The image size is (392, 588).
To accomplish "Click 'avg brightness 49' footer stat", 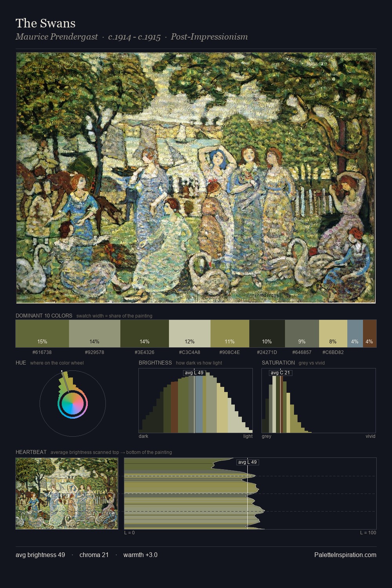I will pos(40,555).
